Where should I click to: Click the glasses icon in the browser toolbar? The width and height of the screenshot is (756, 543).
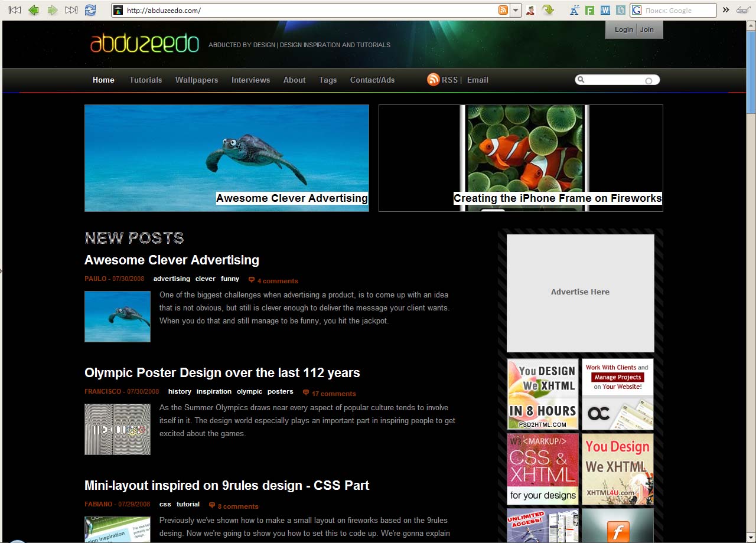[x=743, y=10]
